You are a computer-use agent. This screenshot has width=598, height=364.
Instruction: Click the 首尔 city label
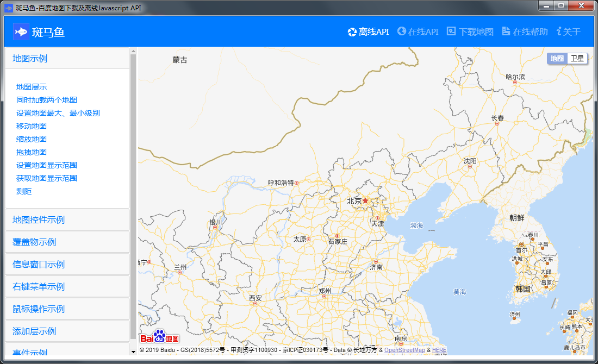coord(522,250)
